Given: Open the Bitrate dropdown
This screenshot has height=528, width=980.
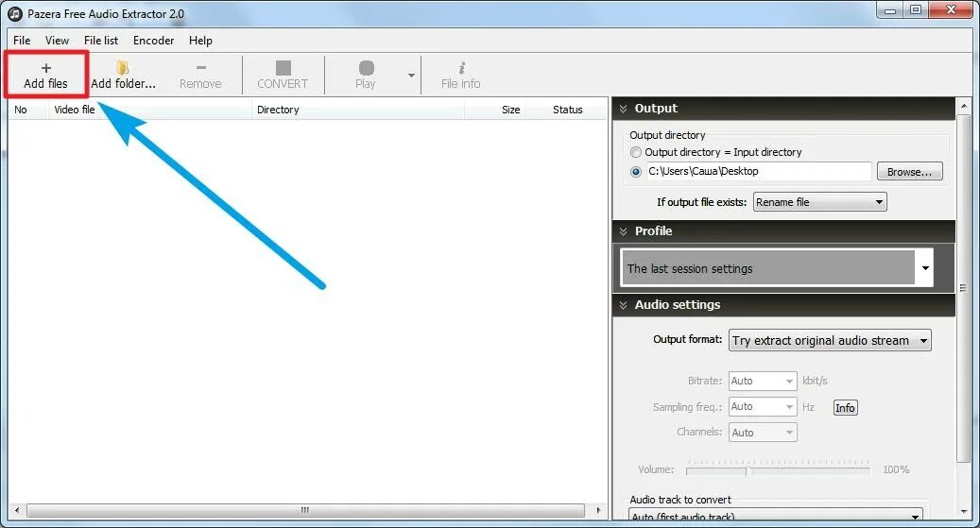Looking at the screenshot, I should (x=763, y=381).
